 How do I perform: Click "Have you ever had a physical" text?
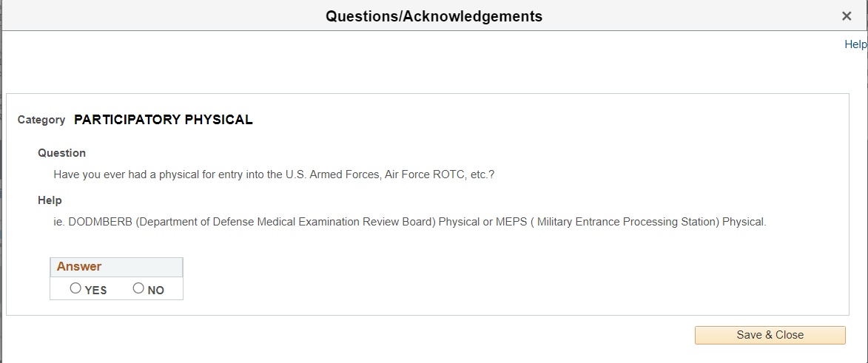click(124, 175)
